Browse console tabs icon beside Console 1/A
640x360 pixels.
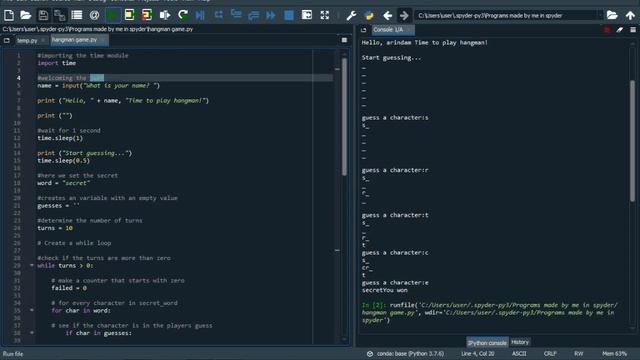pos(363,30)
